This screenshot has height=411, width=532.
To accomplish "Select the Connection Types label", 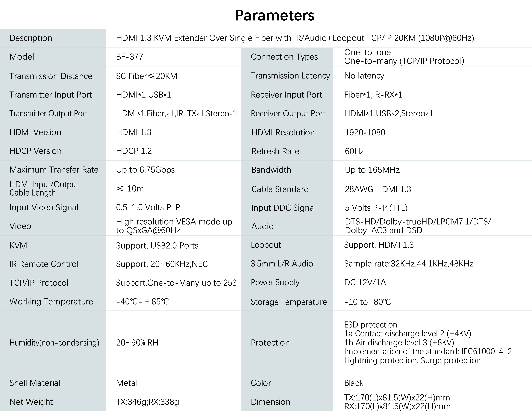I will click(284, 57).
